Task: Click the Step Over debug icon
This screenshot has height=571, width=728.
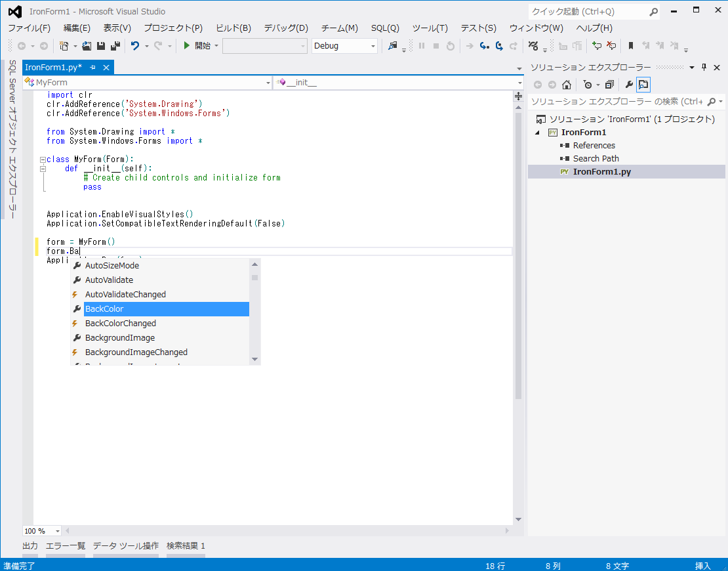Action: (499, 45)
